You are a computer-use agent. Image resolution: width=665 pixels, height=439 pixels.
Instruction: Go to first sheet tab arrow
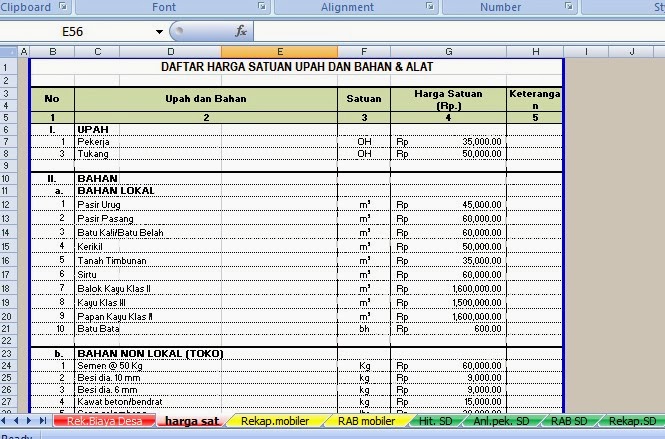point(5,421)
